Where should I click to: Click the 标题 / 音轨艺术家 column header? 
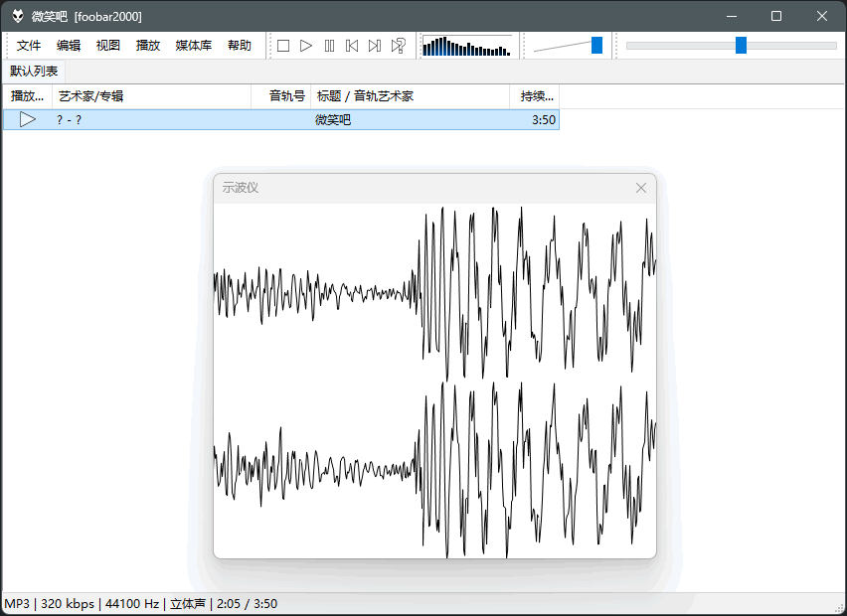click(408, 96)
